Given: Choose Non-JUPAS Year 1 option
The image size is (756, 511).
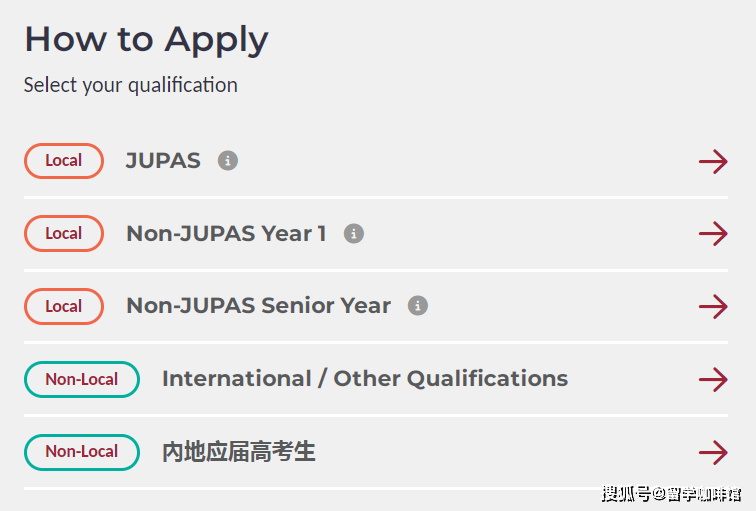Looking at the screenshot, I should click(x=226, y=234).
